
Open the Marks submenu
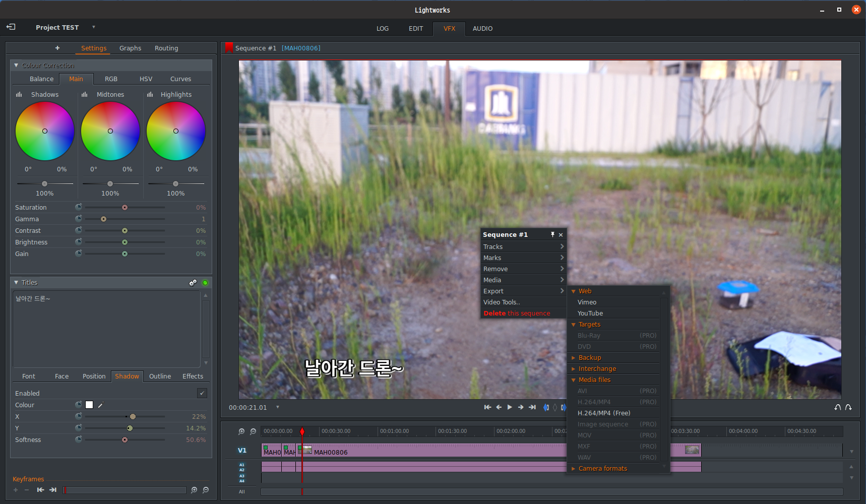point(523,258)
